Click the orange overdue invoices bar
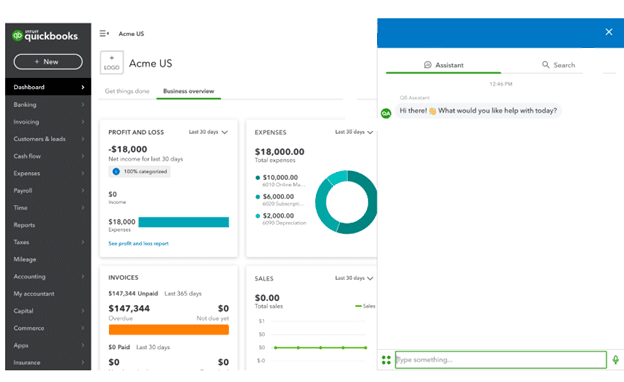 [x=169, y=329]
